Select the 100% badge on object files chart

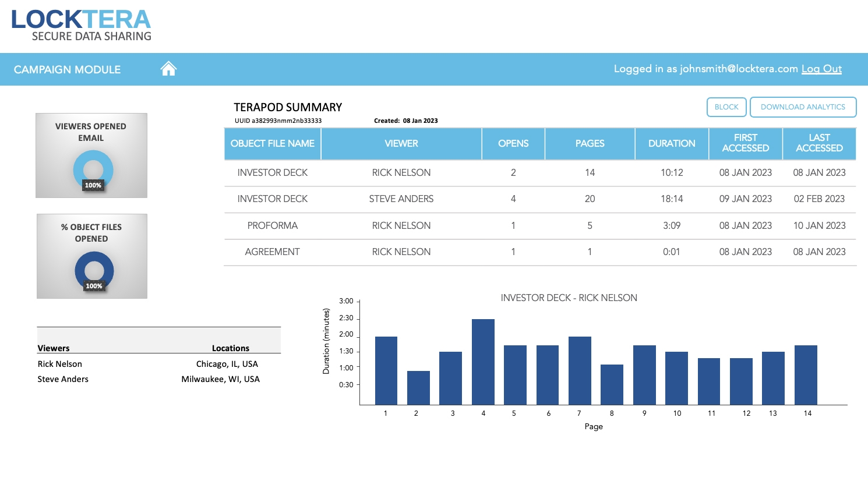coord(93,286)
